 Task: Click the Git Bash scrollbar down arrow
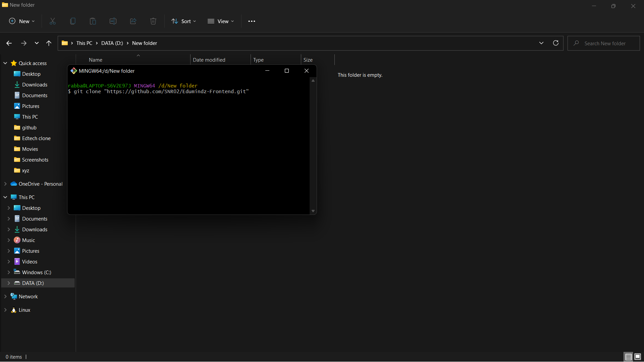[313, 211]
